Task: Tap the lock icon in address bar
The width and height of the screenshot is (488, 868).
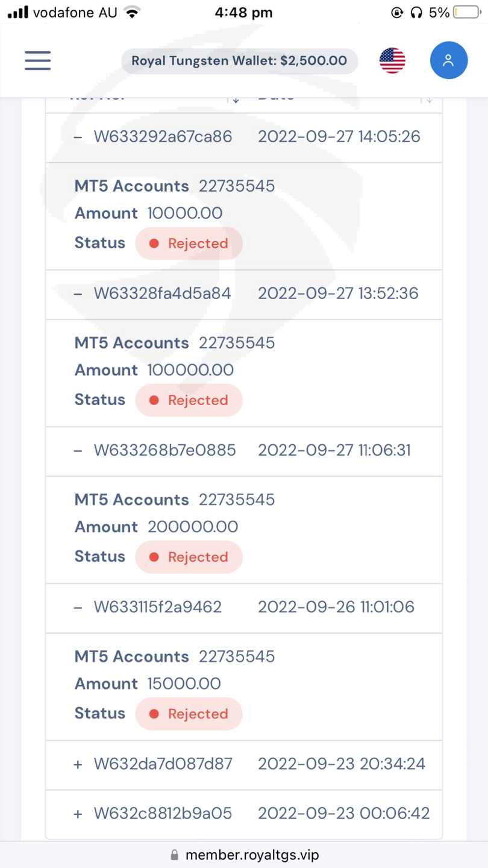Action: (175, 855)
